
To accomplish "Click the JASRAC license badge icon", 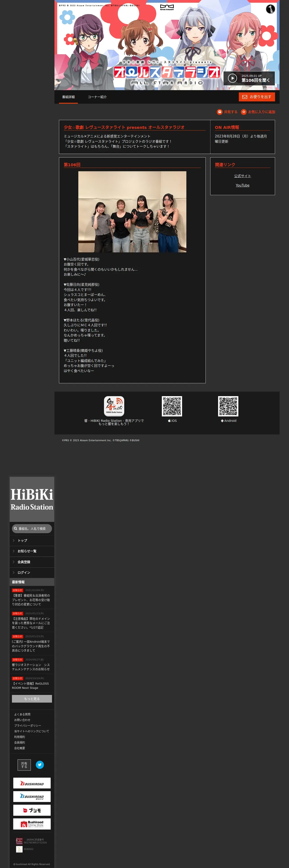I will pyautogui.click(x=19, y=841).
